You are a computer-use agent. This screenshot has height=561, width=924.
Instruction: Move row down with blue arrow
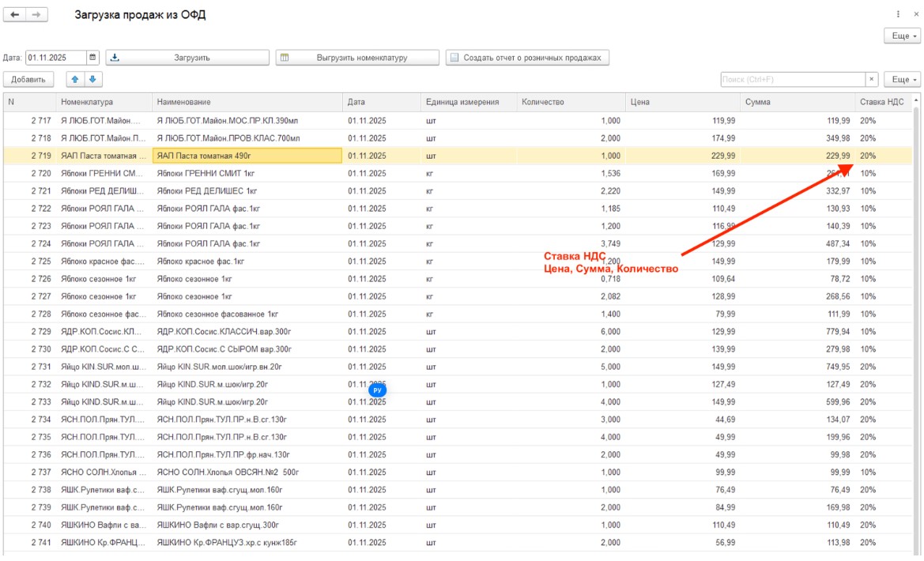tap(92, 79)
